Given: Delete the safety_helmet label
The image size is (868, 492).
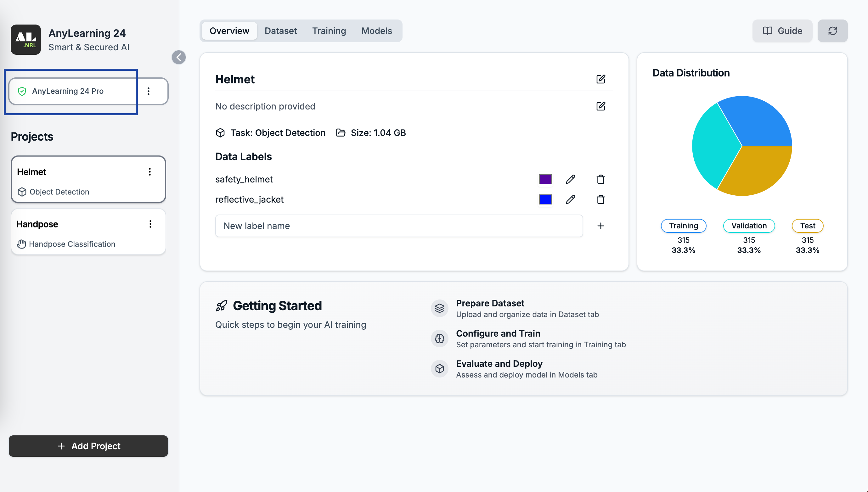Looking at the screenshot, I should [600, 179].
